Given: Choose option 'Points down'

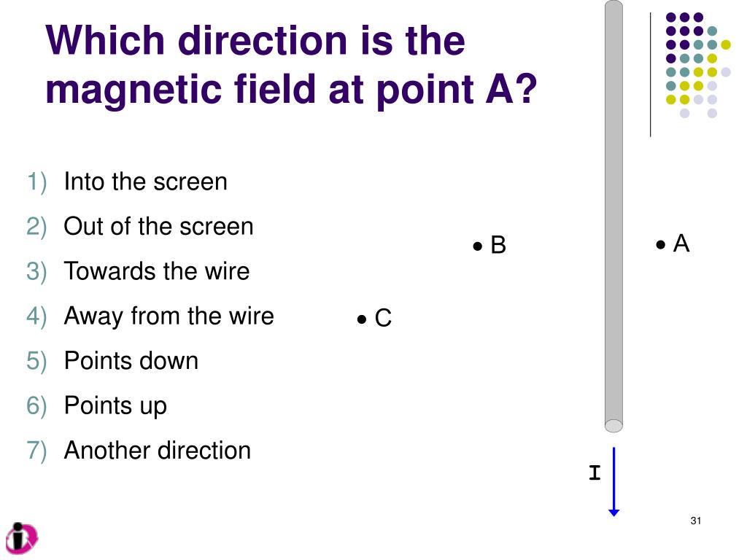Looking at the screenshot, I should click(131, 360).
